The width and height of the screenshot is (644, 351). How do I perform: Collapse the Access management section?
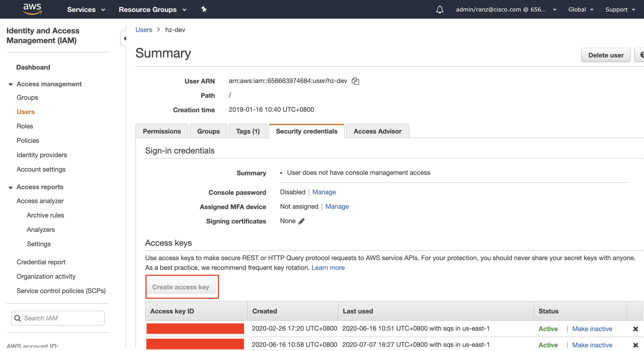pyautogui.click(x=10, y=84)
